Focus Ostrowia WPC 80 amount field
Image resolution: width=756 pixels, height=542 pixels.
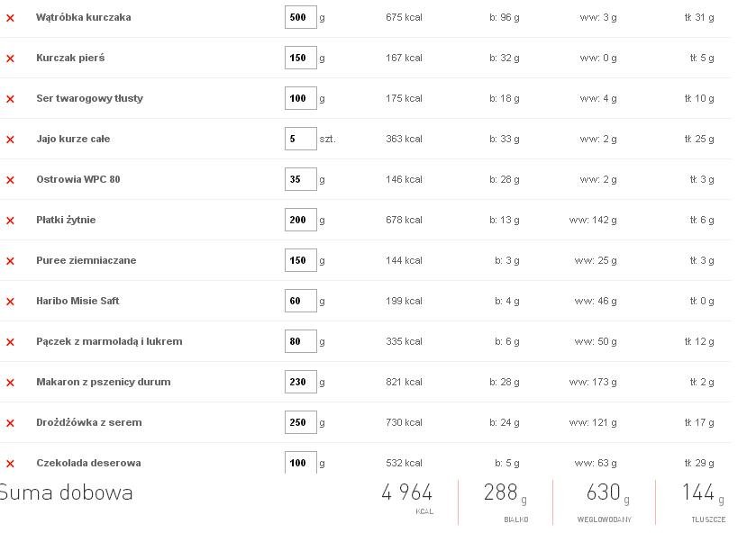(301, 179)
